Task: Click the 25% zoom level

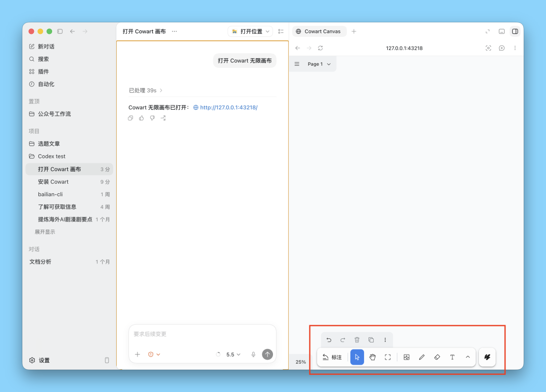Action: [301, 362]
